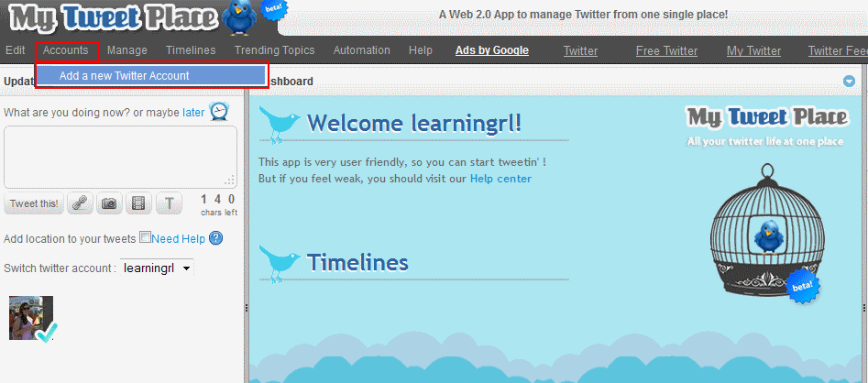Click the Twitter ad link
Image resolution: width=868 pixels, height=383 pixels.
[x=581, y=51]
